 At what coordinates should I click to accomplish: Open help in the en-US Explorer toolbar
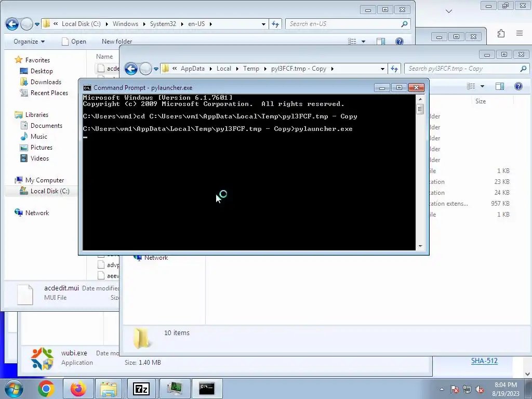[x=400, y=42]
